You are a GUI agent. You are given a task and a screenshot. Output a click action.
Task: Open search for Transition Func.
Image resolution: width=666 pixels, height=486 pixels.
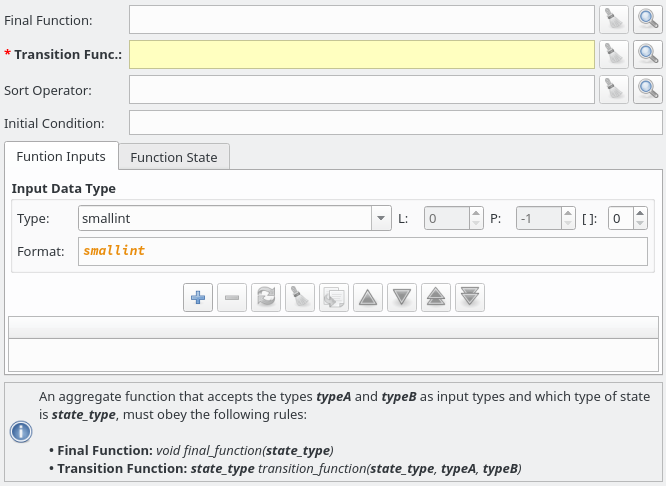[648, 54]
